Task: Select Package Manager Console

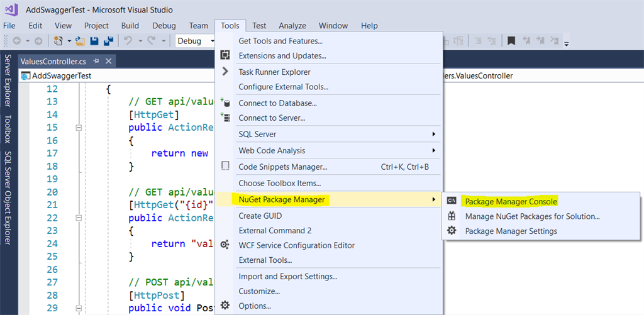Action: point(511,201)
